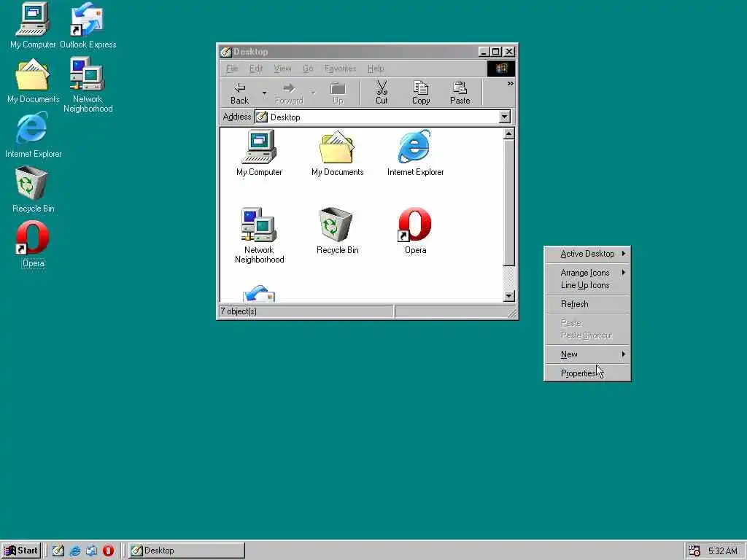Image resolution: width=747 pixels, height=560 pixels.
Task: Launch Internet Explorer from Quick Launch
Action: click(75, 551)
